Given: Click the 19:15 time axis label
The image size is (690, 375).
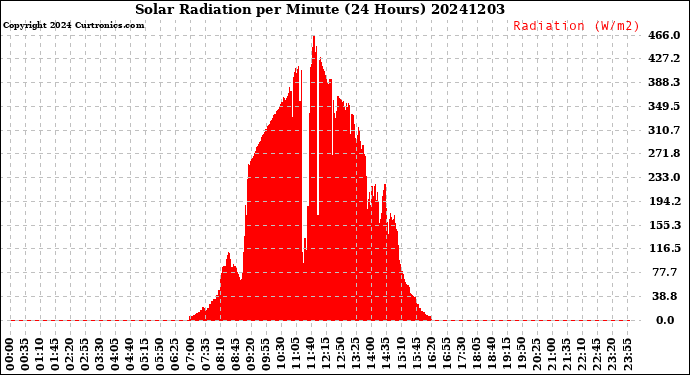Looking at the screenshot, I should point(506,354).
